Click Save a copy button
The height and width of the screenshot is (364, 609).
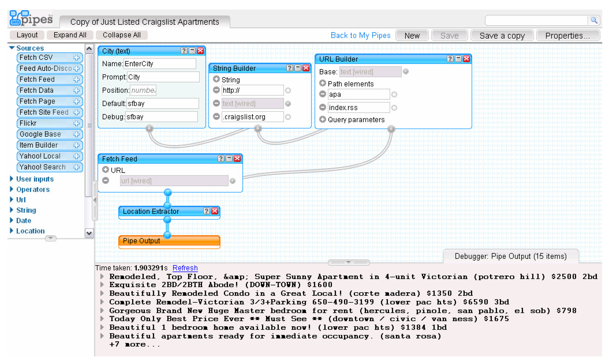point(502,36)
